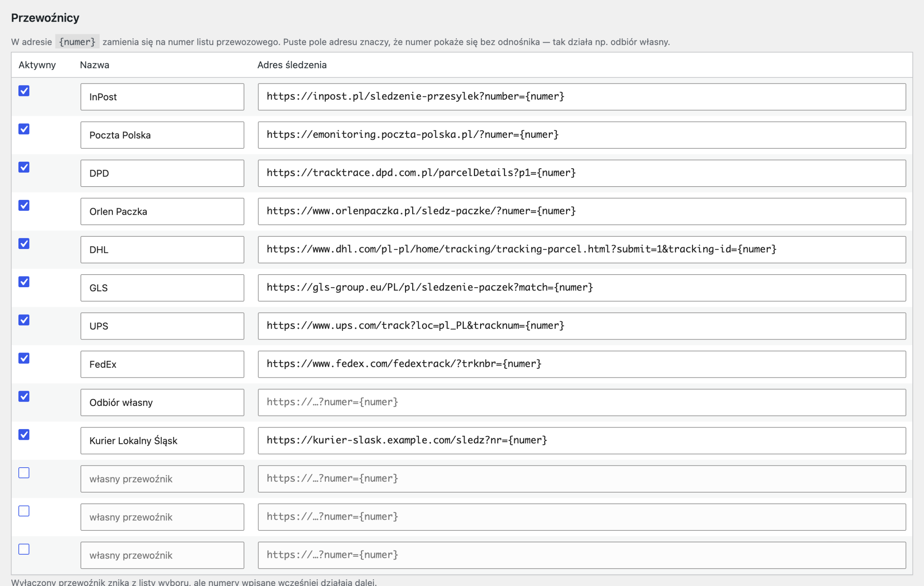Edit the ups.com tracking URL field
Viewport: 924px width, 586px height.
coord(582,326)
